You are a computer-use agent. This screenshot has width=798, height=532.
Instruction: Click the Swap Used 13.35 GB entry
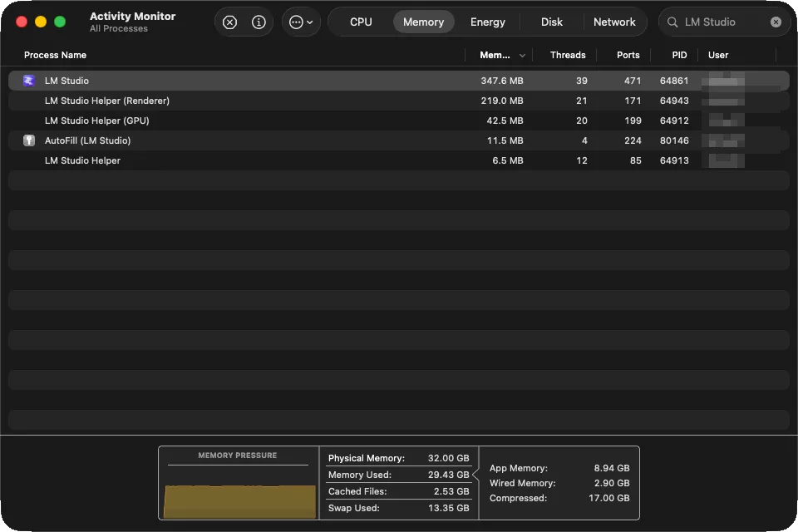coord(398,508)
